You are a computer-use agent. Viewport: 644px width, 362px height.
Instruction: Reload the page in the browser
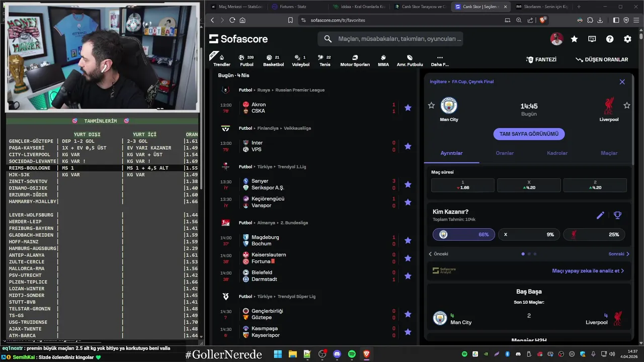[x=232, y=20]
